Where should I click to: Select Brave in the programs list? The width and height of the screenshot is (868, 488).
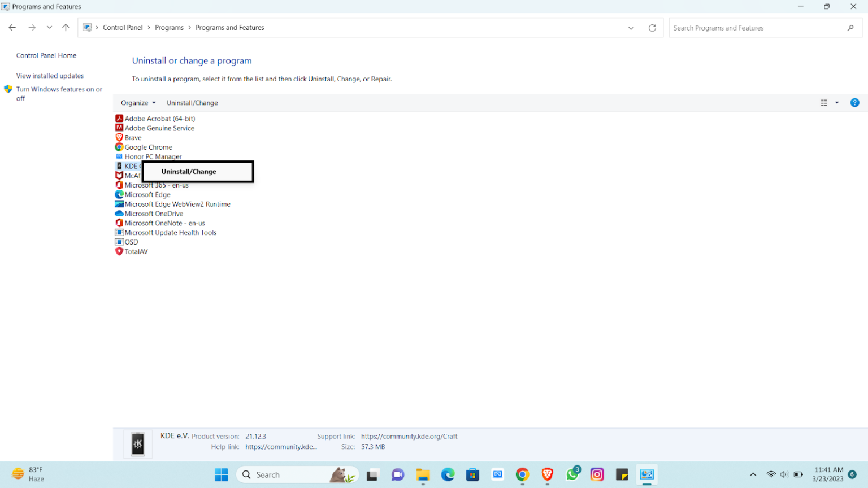132,137
